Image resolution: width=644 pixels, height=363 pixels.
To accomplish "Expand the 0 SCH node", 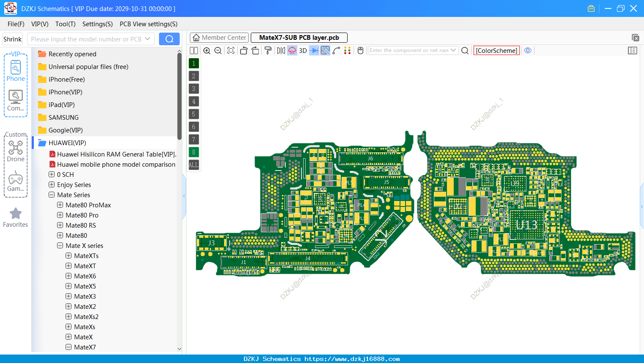I will pyautogui.click(x=52, y=174).
